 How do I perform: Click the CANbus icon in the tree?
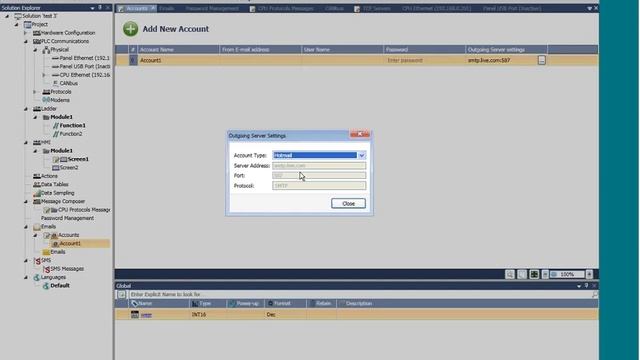56,83
